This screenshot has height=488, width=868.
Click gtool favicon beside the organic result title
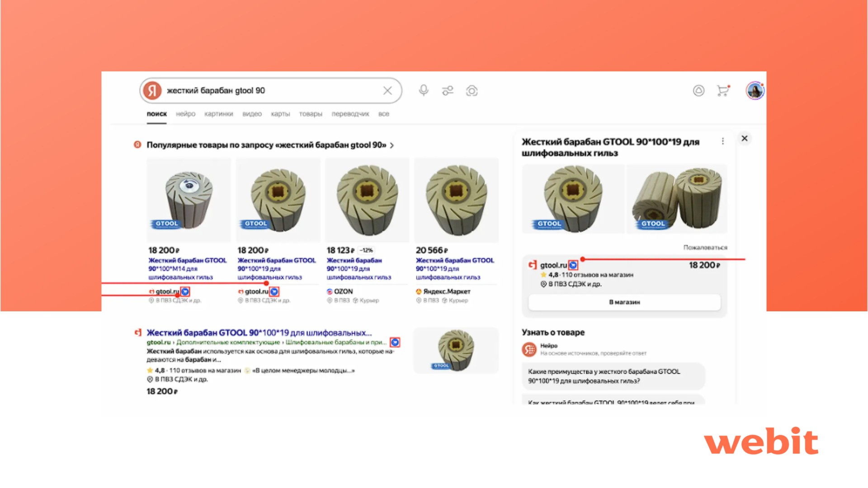pyautogui.click(x=138, y=333)
